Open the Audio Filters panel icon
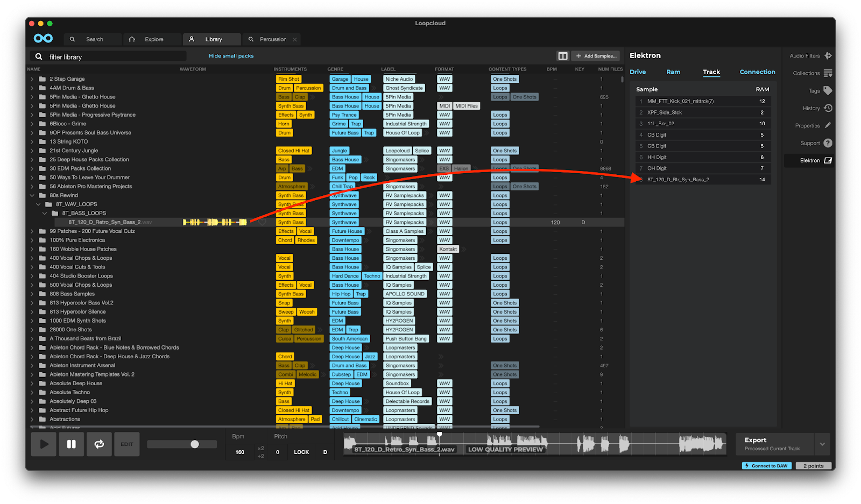861x504 pixels. (x=828, y=55)
